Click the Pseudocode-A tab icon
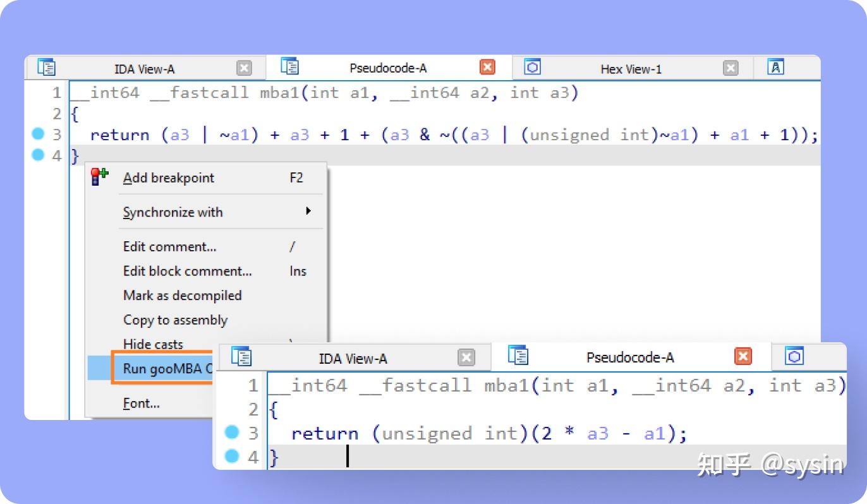The image size is (867, 504). click(x=289, y=67)
